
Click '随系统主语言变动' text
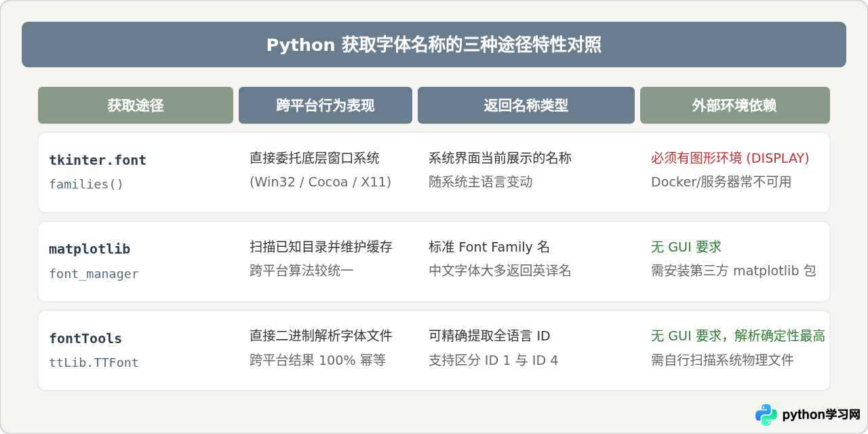[x=481, y=182]
